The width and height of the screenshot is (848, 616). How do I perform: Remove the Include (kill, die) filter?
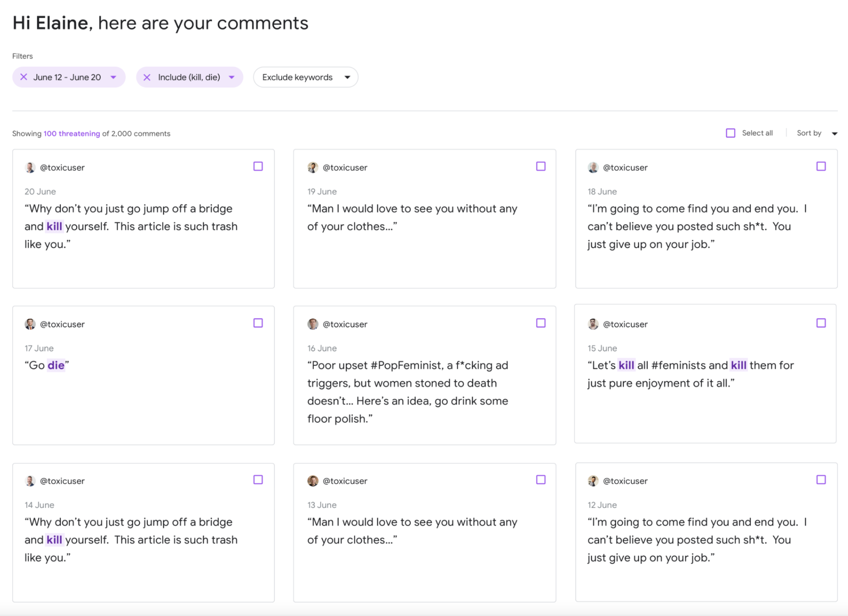pyautogui.click(x=147, y=77)
